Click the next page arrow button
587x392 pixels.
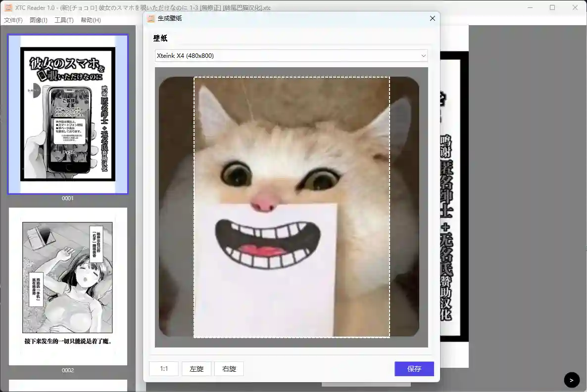571,380
